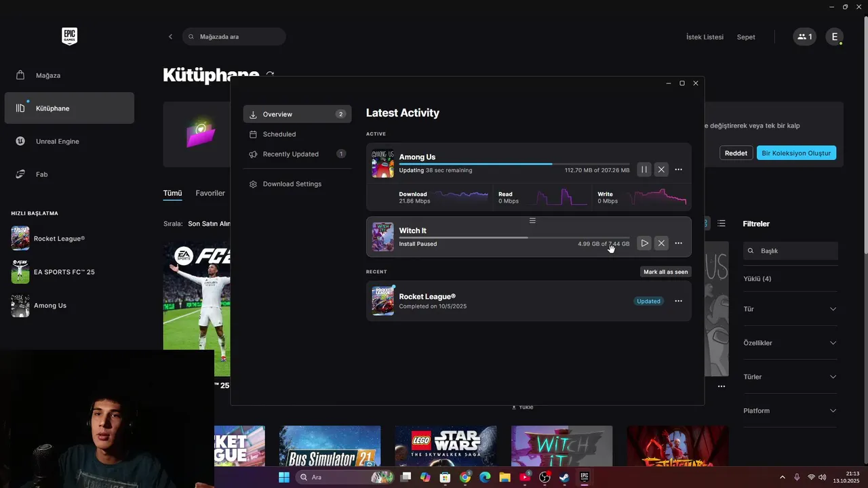Open options of the library card behind dialog
This screenshot has height=488, width=868.
pyautogui.click(x=722, y=386)
